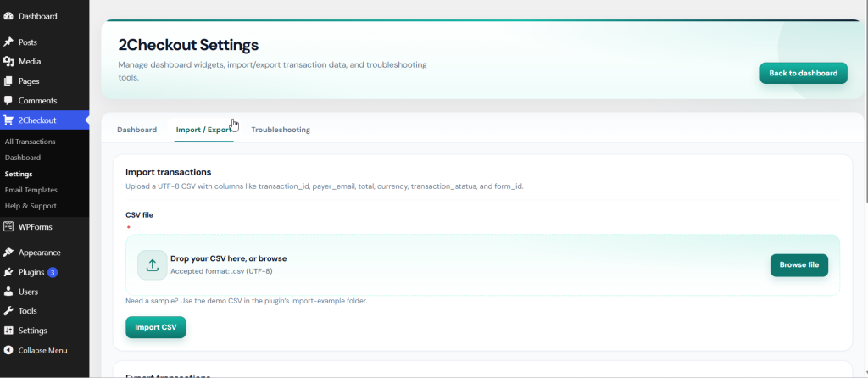Image resolution: width=868 pixels, height=378 pixels.
Task: Click the Import CSV button
Action: point(156,327)
